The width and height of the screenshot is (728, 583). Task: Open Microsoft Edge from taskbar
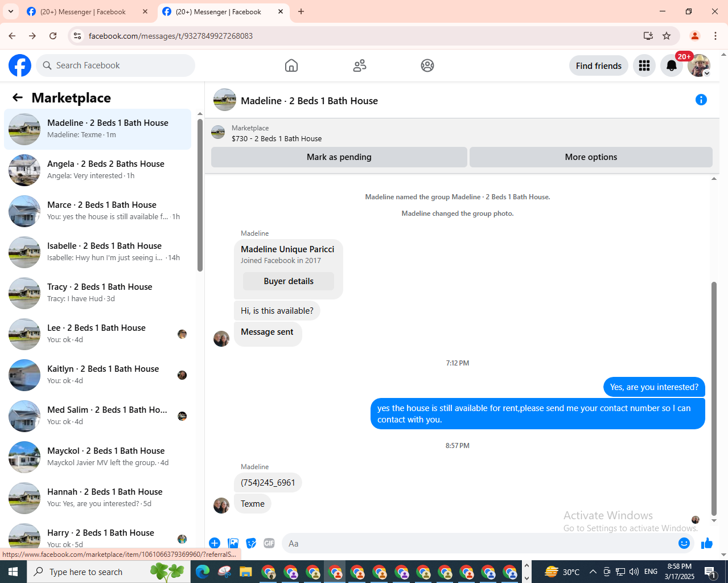point(203,572)
